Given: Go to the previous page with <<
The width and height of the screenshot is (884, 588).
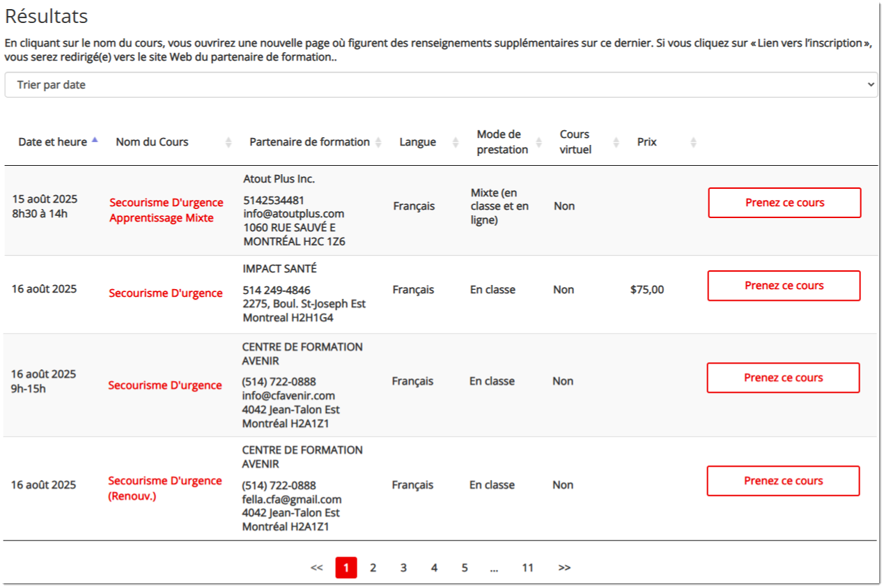Looking at the screenshot, I should [x=317, y=568].
